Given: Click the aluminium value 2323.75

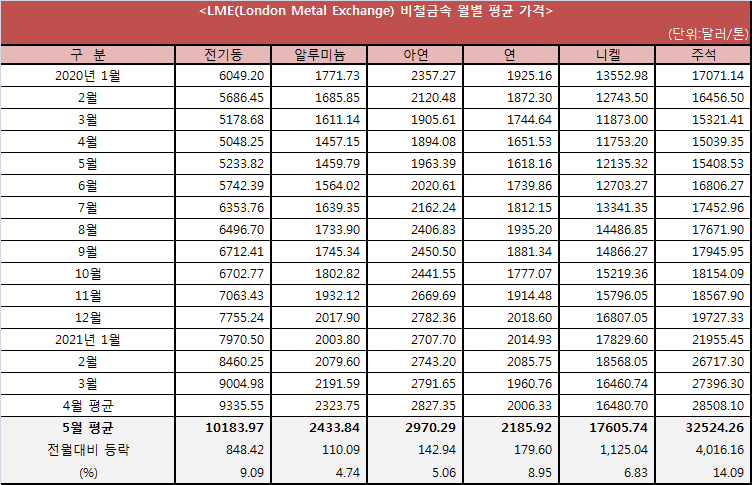Looking at the screenshot, I should [x=337, y=406].
